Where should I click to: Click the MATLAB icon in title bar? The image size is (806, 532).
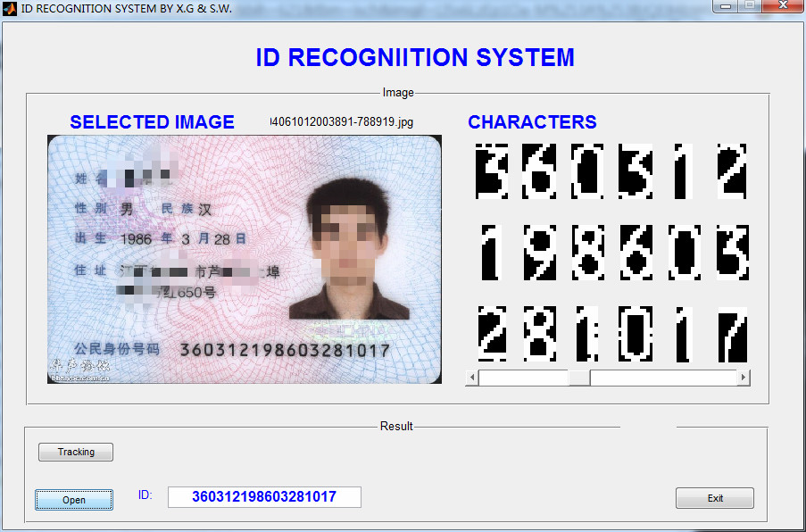point(9,8)
